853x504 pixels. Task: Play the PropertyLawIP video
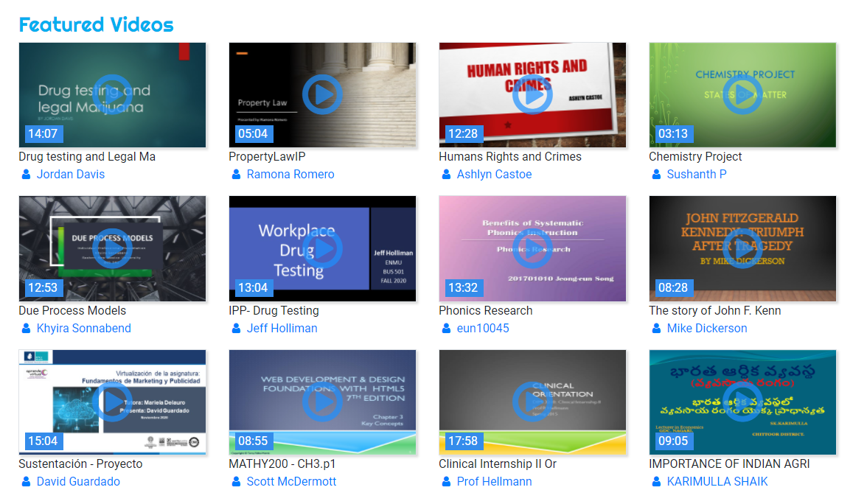[322, 94]
